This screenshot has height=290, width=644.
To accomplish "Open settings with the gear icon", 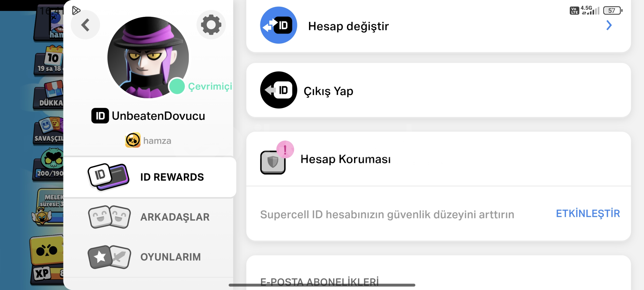I will (x=211, y=25).
